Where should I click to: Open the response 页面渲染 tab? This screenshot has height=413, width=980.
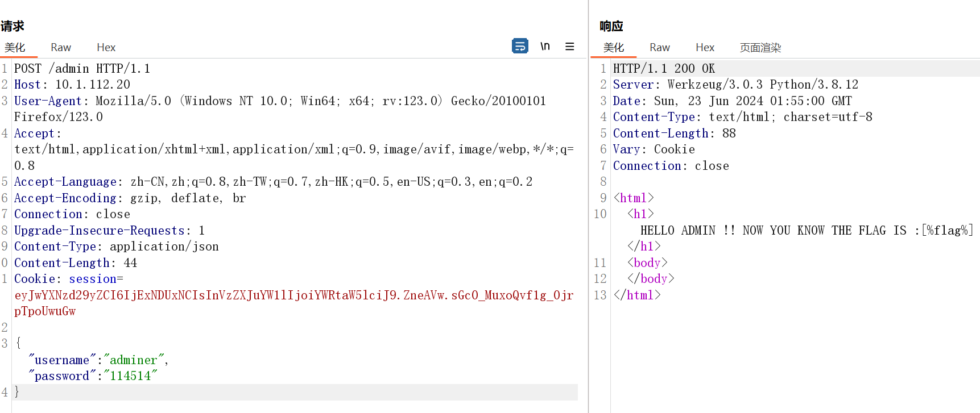pyautogui.click(x=760, y=47)
